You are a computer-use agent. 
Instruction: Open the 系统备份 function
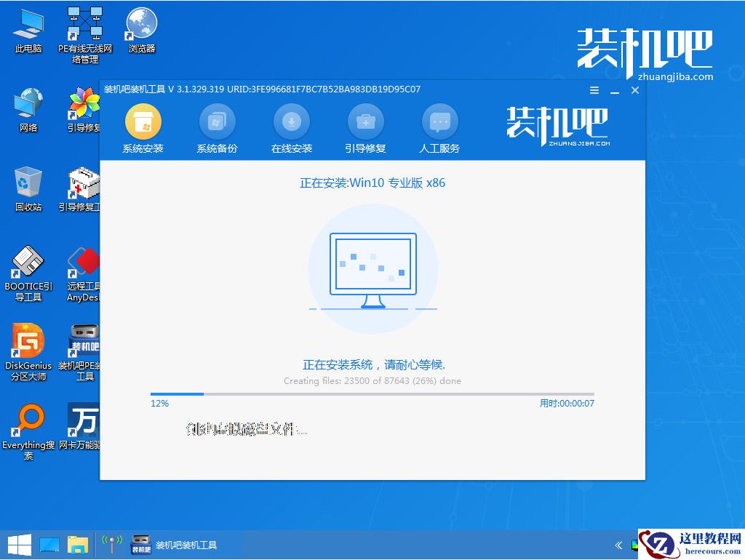[218, 129]
